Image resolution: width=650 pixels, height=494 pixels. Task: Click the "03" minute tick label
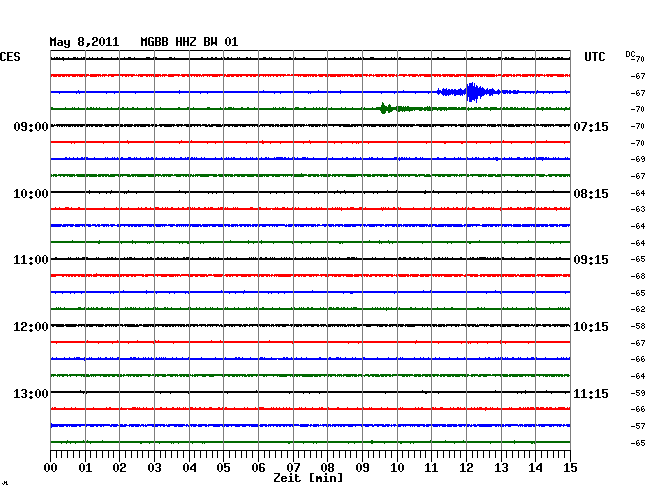click(x=154, y=468)
